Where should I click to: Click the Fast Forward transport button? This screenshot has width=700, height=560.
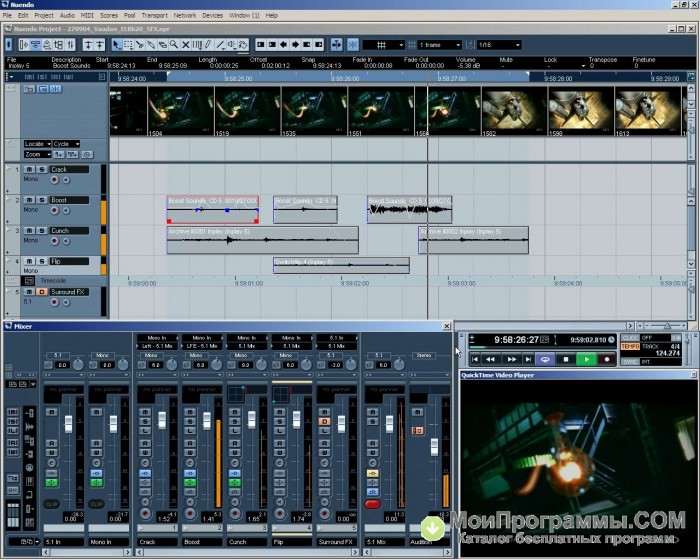(512, 358)
